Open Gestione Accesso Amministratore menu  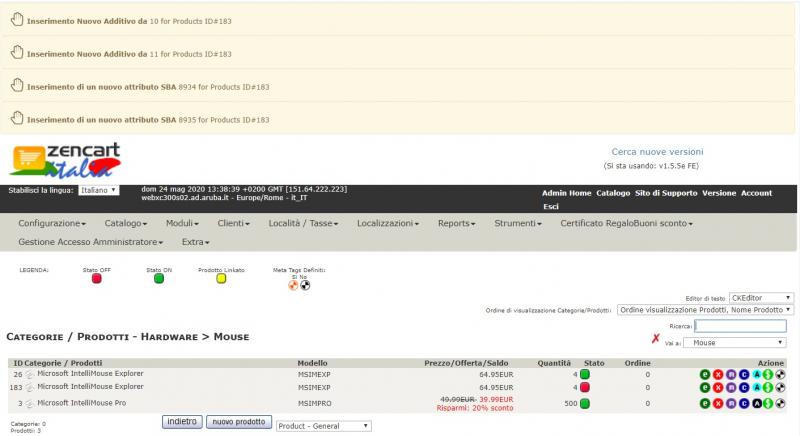(91, 242)
